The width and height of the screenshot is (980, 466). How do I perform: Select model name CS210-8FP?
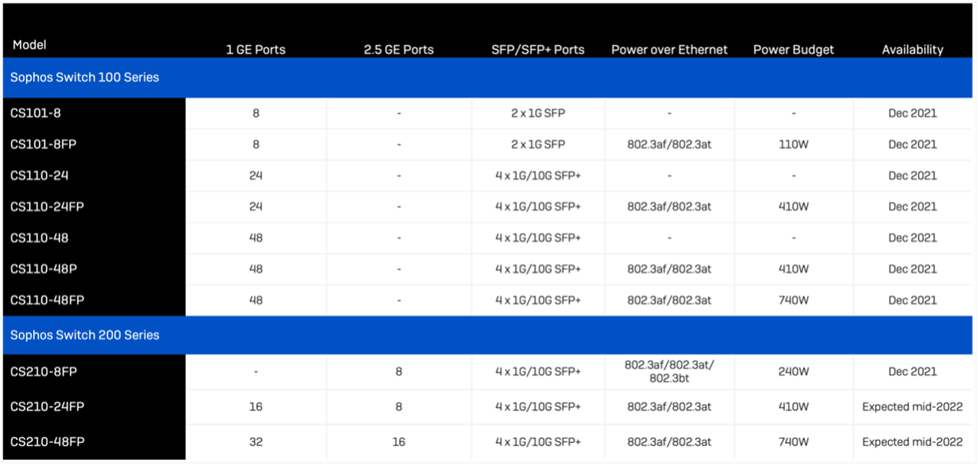[x=44, y=372]
